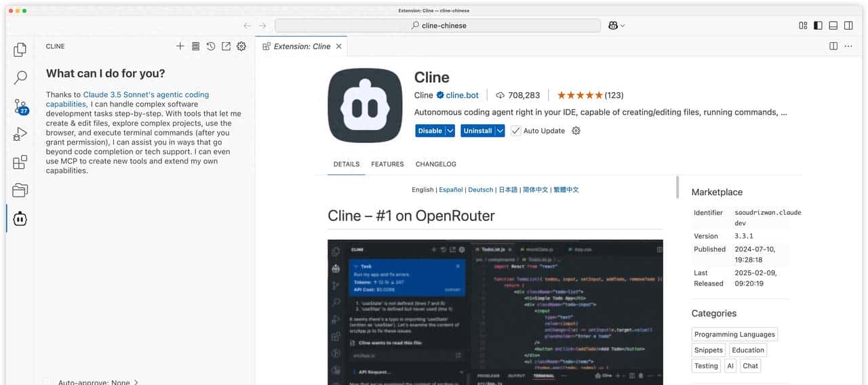This screenshot has width=868, height=385.
Task: Open editor More Actions ellipsis
Action: 848,46
